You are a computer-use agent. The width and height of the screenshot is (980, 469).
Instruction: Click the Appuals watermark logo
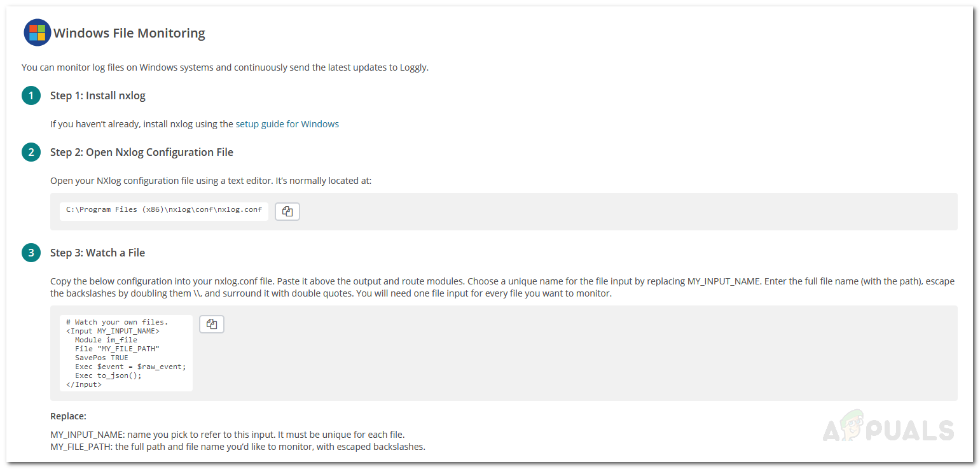(x=888, y=428)
